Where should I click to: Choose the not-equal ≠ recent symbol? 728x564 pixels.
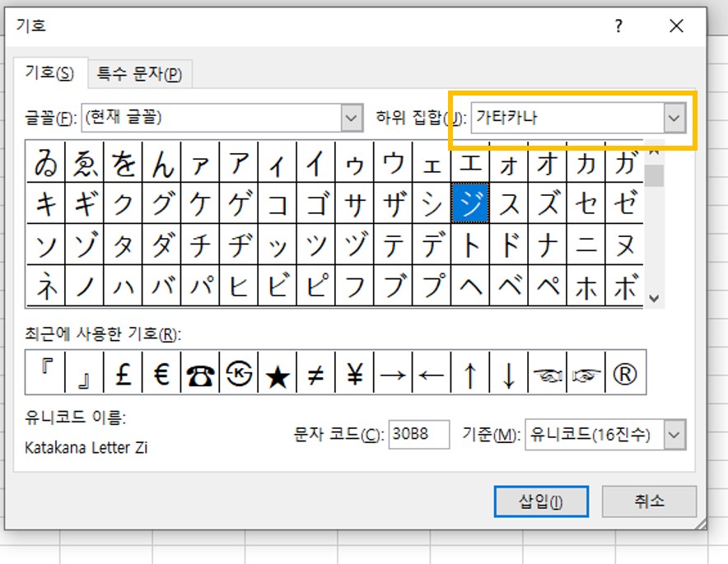pos(315,372)
